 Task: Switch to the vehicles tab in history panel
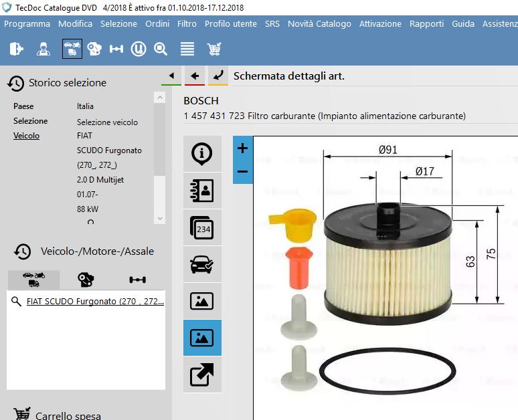pyautogui.click(x=33, y=280)
